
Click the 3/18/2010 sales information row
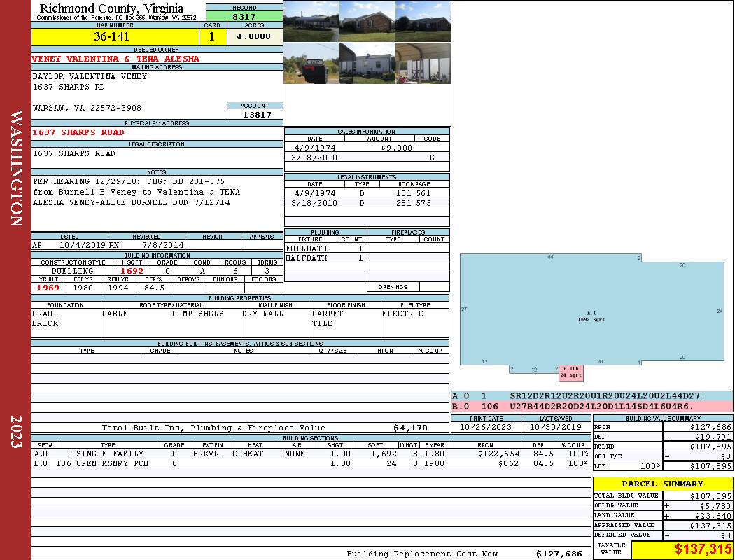[367, 157]
